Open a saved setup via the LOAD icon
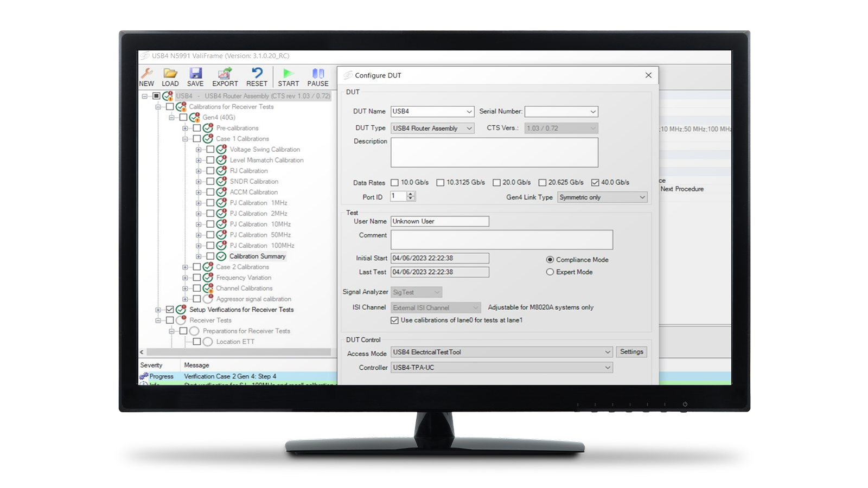Viewport: 868px width, 488px height. (x=170, y=75)
